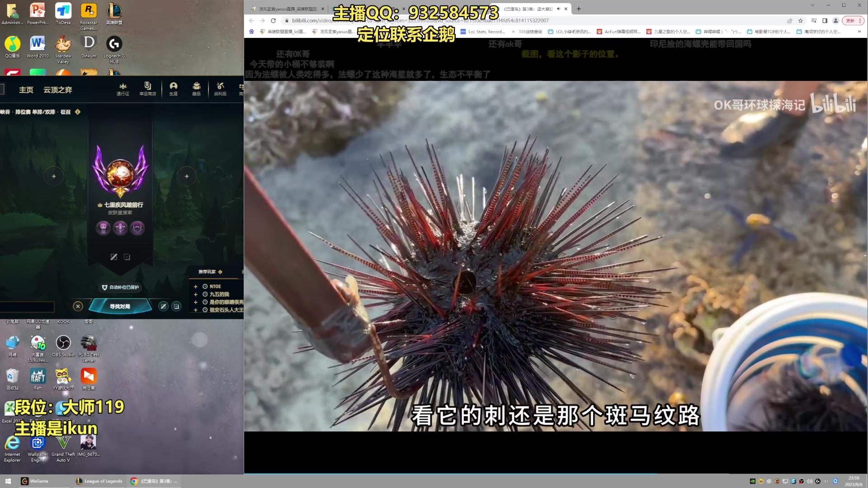Expand the hidden bookmarks chevron
Screen dimensions: 868x488
pos(859,32)
